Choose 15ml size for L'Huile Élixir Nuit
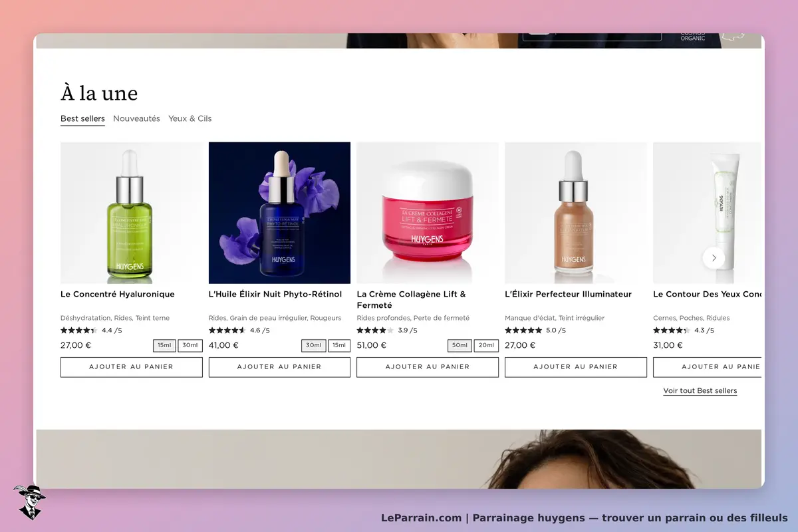 (339, 346)
